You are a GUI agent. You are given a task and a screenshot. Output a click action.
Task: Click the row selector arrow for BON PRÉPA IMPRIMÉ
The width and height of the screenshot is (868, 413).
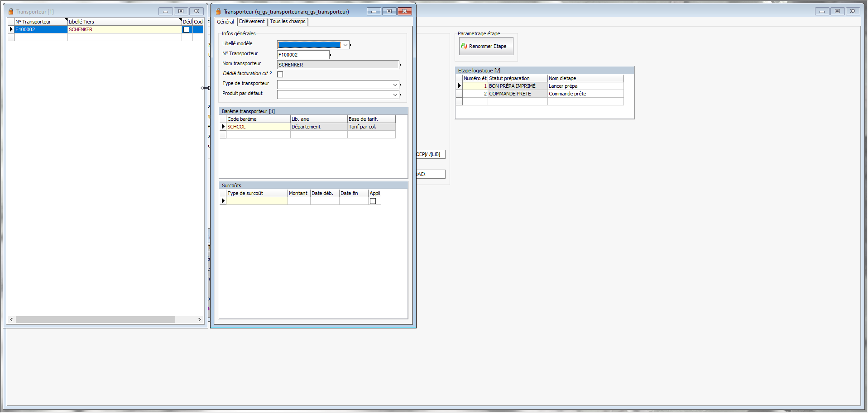tap(459, 86)
